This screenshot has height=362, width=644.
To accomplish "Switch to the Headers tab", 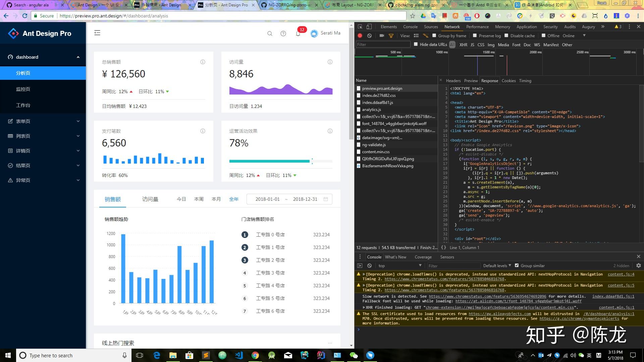I will 453,81.
